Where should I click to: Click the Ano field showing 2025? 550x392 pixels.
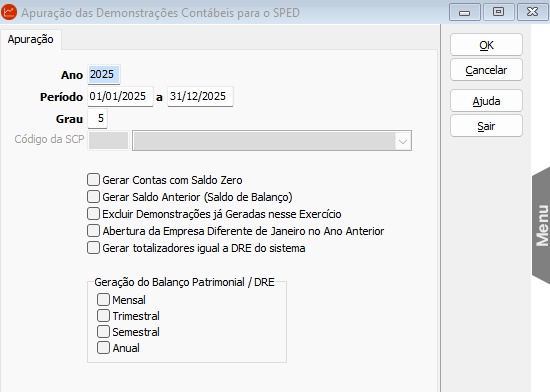point(104,74)
